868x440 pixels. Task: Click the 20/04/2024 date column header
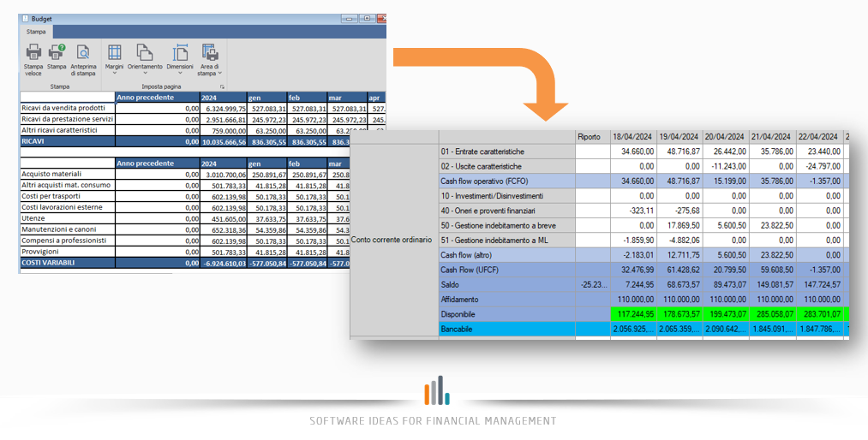(x=725, y=136)
